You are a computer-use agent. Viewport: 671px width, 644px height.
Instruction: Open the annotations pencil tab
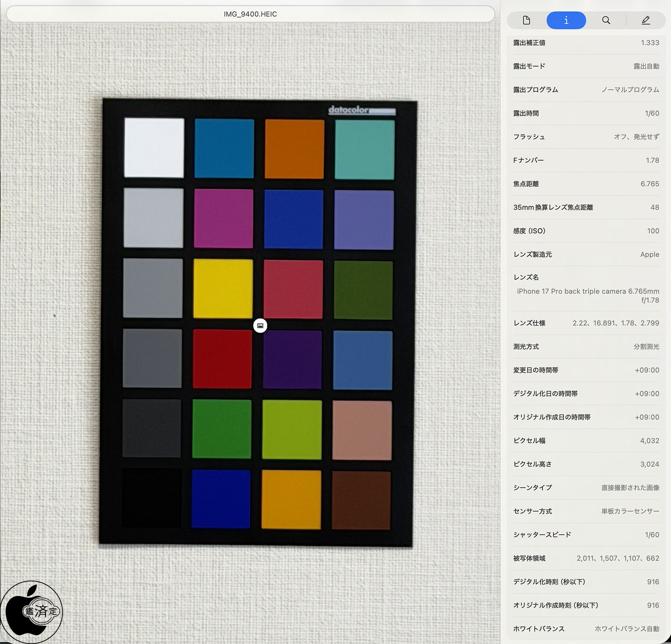click(645, 20)
